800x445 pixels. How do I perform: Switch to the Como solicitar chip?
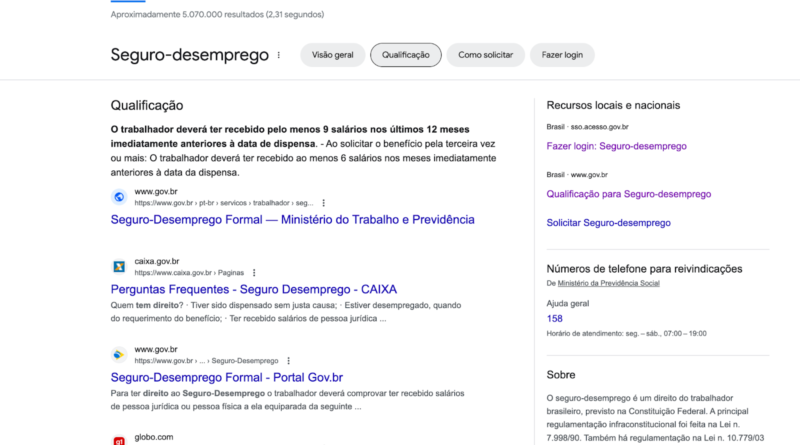pos(485,55)
